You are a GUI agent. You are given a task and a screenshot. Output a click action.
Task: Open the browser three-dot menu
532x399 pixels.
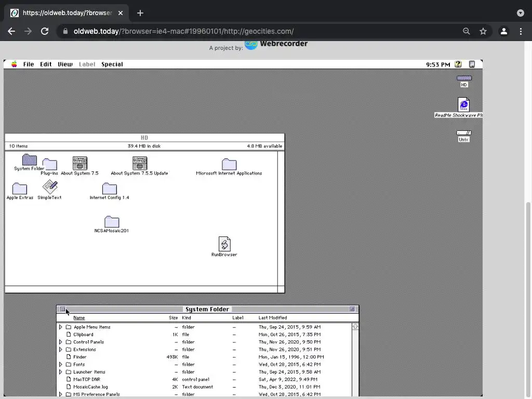521,31
